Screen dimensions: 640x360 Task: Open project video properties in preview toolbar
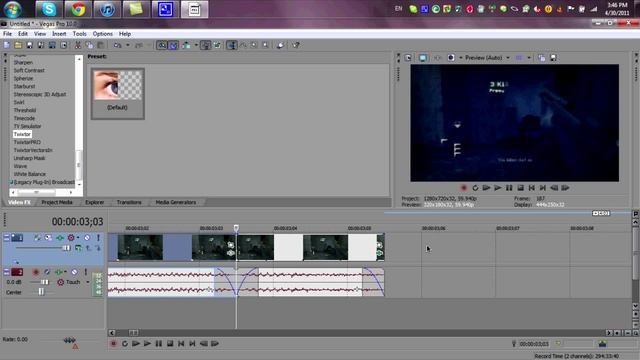coord(408,58)
